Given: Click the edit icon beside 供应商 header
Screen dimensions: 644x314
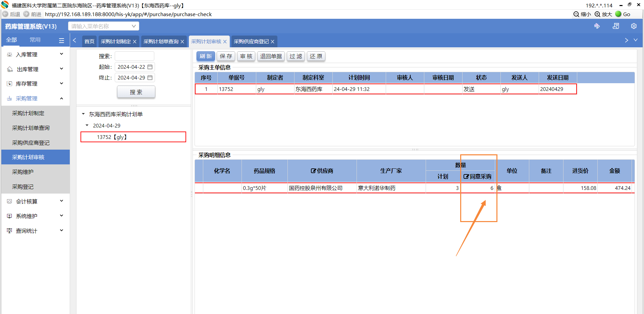Looking at the screenshot, I should click(313, 171).
